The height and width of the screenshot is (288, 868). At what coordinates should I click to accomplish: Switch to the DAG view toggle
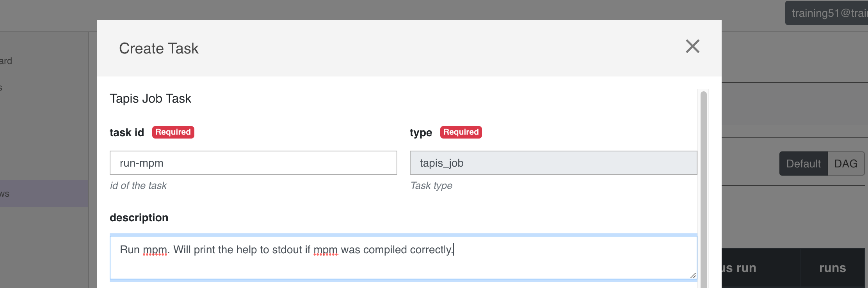[846, 164]
